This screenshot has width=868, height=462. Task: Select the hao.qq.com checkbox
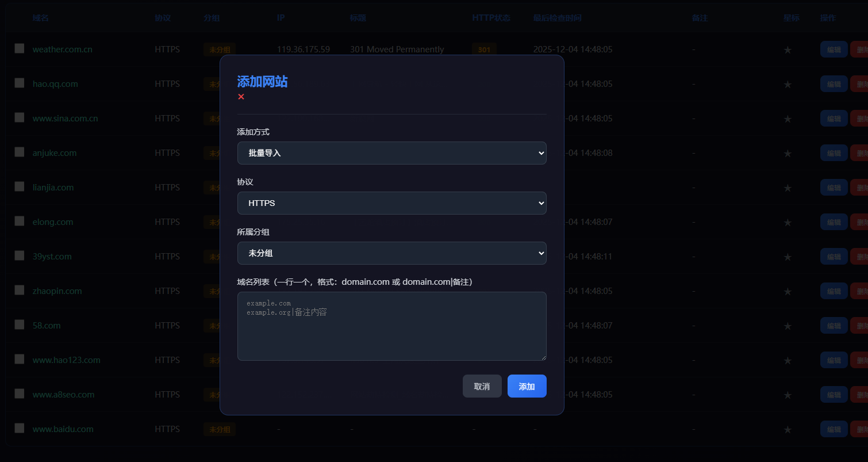pyautogui.click(x=20, y=83)
